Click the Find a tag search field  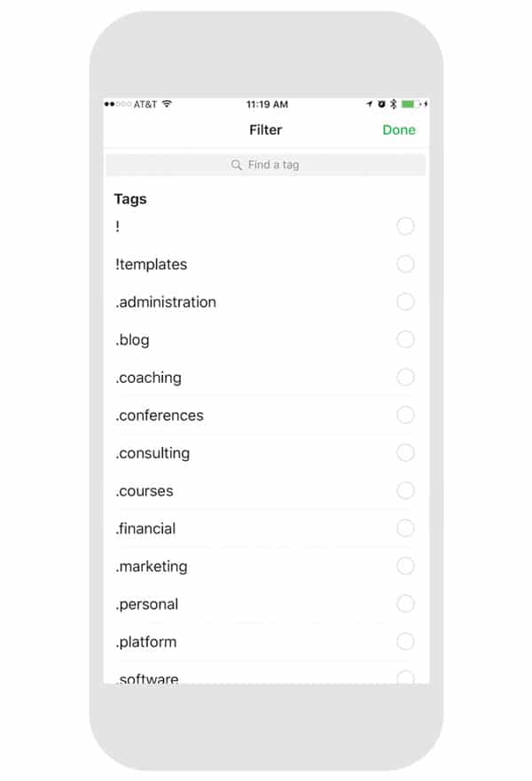[x=266, y=165]
